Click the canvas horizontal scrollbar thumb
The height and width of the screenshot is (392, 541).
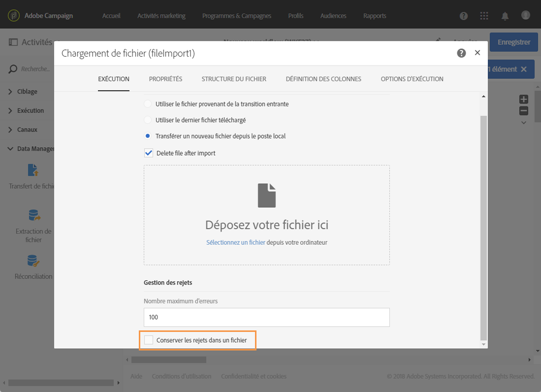(169, 359)
